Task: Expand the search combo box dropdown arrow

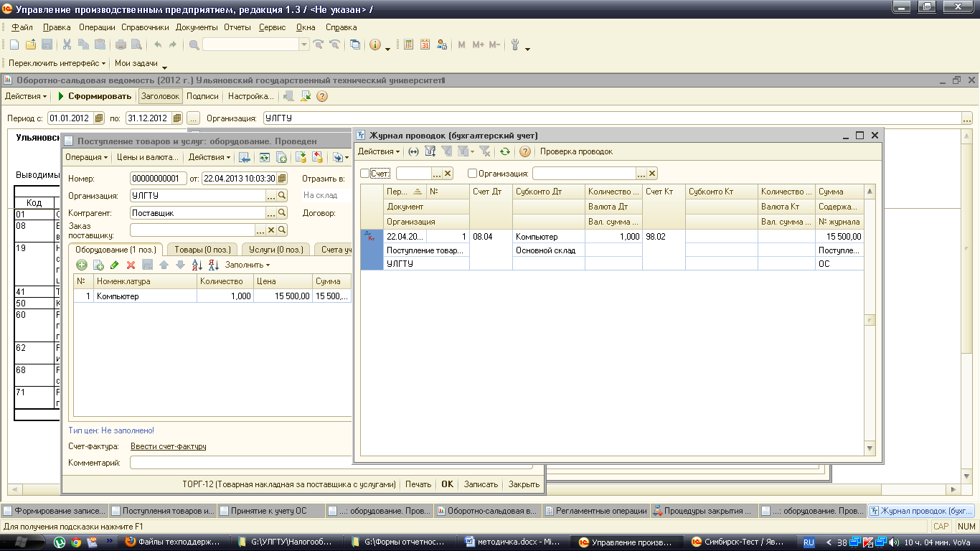Action: [x=304, y=44]
